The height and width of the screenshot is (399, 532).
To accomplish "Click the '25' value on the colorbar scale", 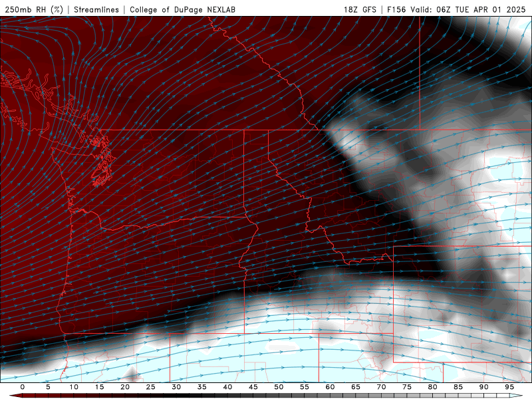I will pyautogui.click(x=150, y=387).
